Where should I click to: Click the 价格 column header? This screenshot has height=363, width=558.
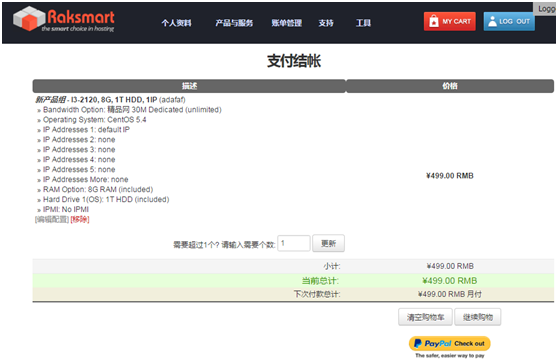click(x=450, y=86)
